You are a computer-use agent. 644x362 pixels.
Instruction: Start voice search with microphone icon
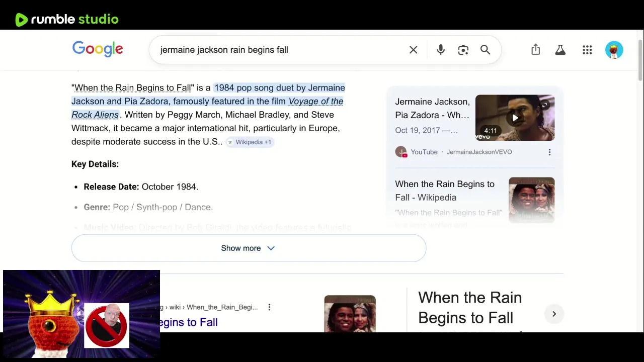(x=440, y=50)
